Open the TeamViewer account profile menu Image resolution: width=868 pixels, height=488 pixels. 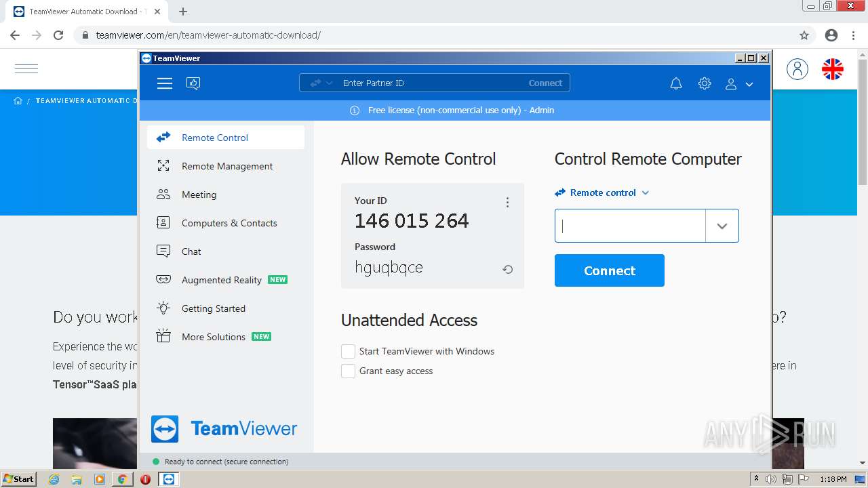739,84
